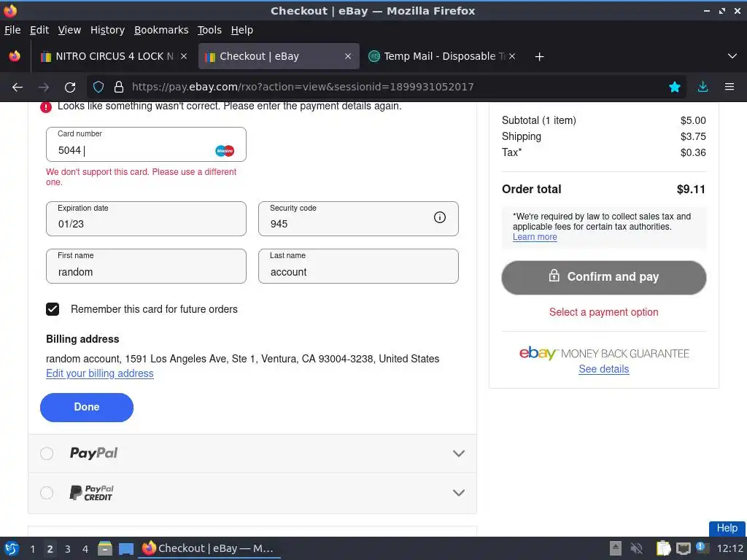The width and height of the screenshot is (747, 560).
Task: Open the file manager taskbar icon
Action: (105, 548)
